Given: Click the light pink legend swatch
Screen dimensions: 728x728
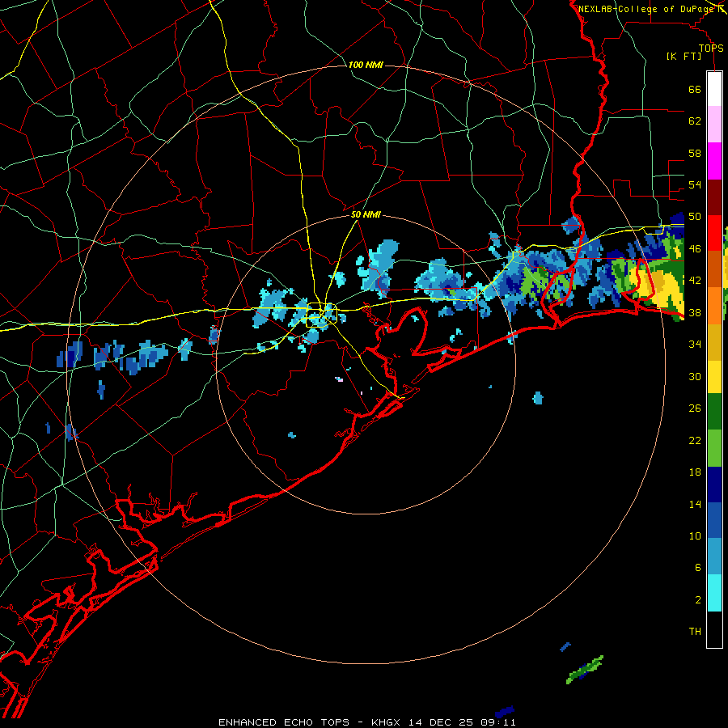Looking at the screenshot, I should click(x=714, y=125).
